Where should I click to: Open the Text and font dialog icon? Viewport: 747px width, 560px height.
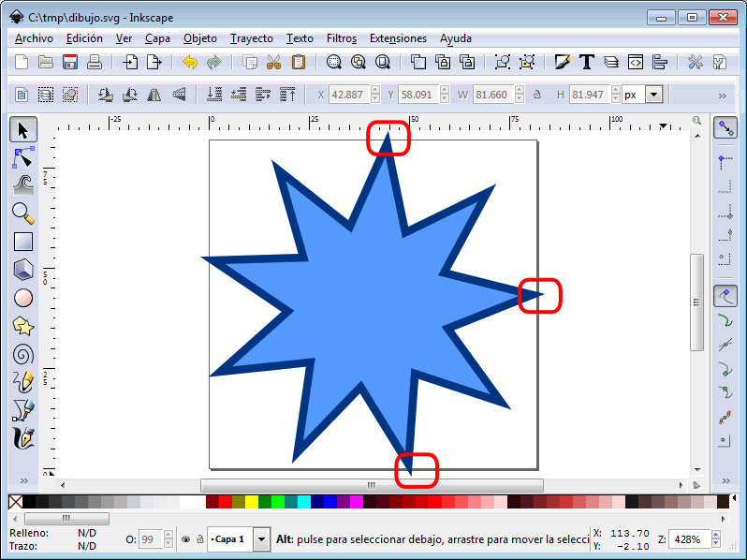587,63
